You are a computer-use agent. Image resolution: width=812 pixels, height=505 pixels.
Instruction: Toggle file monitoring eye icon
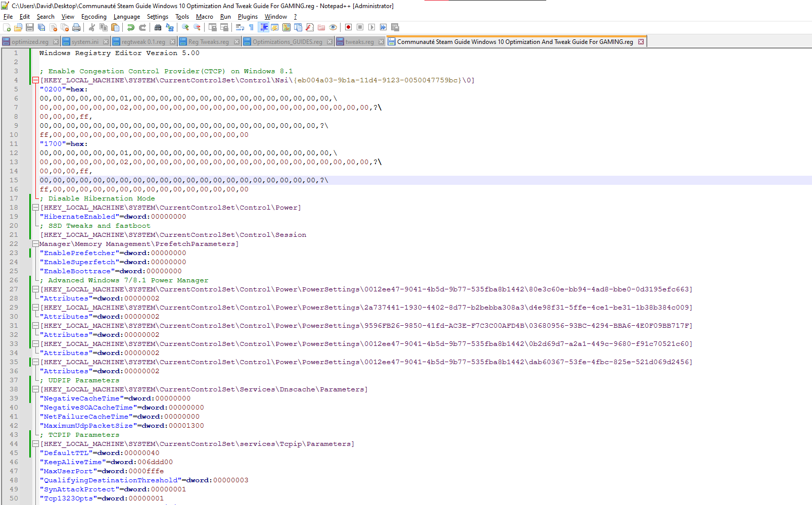click(x=333, y=27)
